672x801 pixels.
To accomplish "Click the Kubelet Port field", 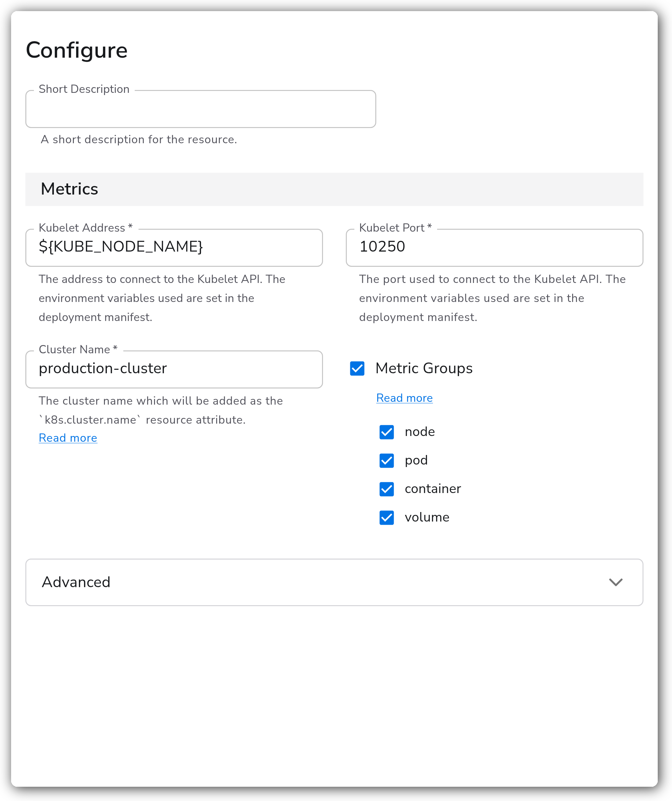I will pos(494,247).
